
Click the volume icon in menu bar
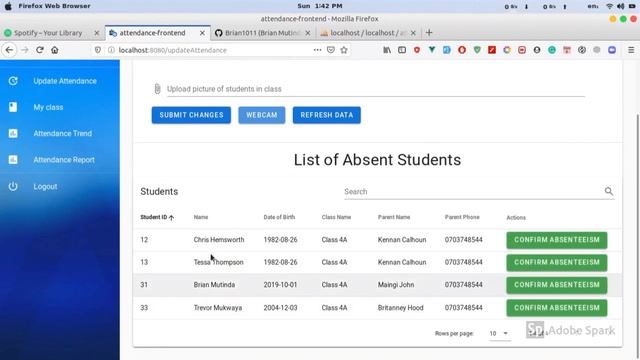click(x=620, y=6)
